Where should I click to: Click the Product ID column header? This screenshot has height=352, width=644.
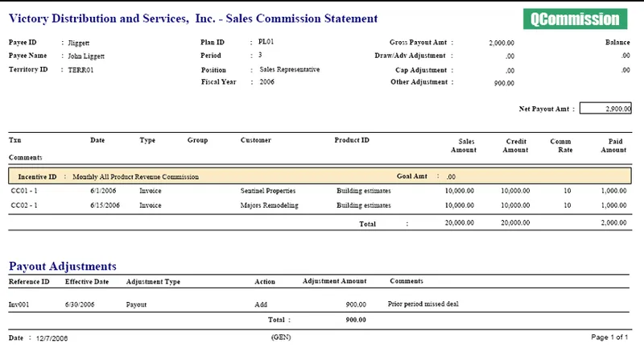tap(352, 140)
